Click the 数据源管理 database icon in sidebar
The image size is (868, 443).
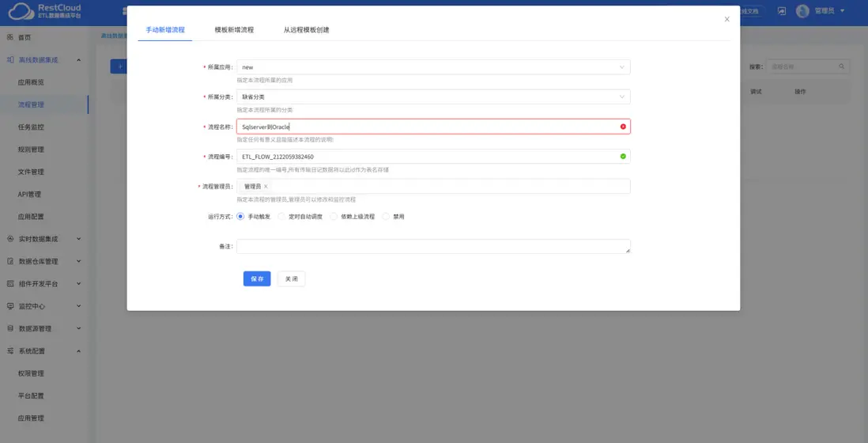10,328
